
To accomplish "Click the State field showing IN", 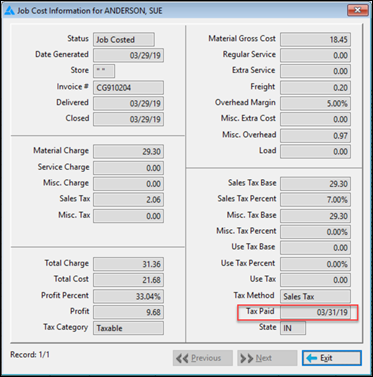I will [293, 328].
